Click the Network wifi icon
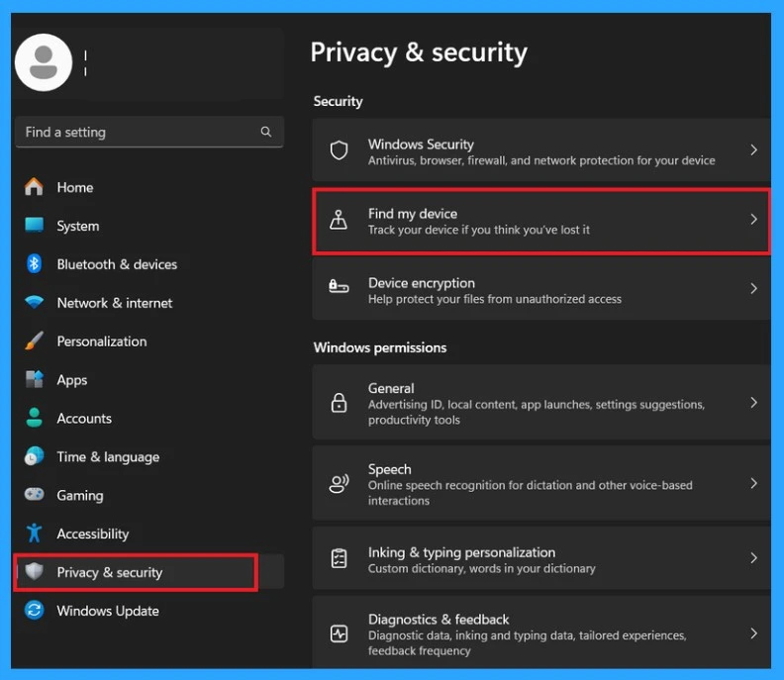The image size is (784, 680). 34,302
